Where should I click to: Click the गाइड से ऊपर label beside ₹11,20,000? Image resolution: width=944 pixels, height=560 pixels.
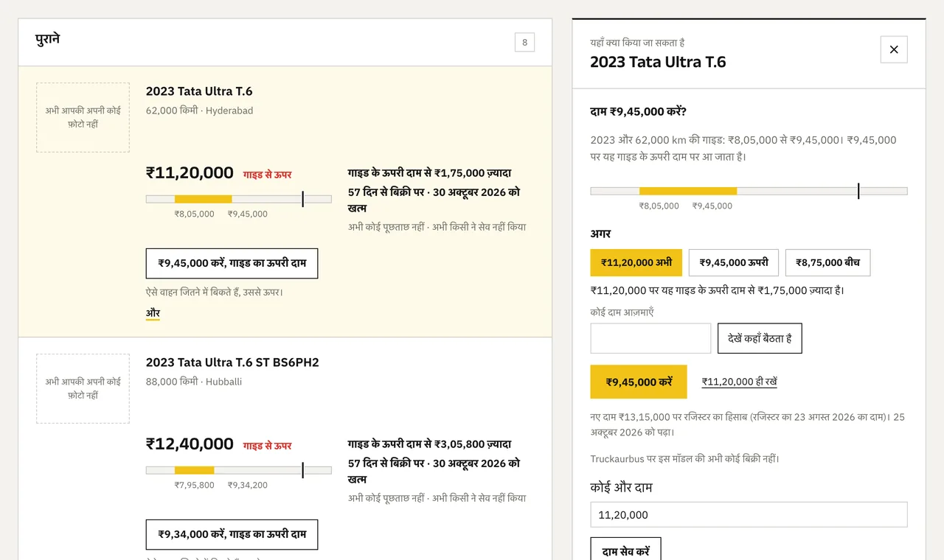click(x=268, y=175)
